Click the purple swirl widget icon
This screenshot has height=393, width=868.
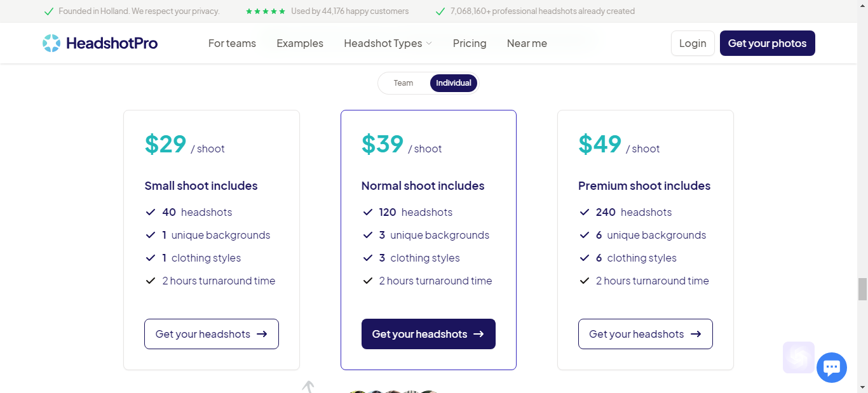click(799, 357)
